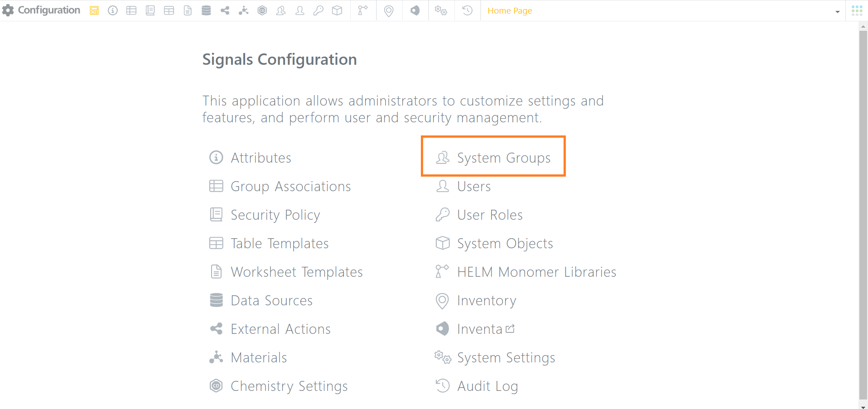
Task: Select the Configuration gear icon at top left
Action: pyautogui.click(x=8, y=10)
